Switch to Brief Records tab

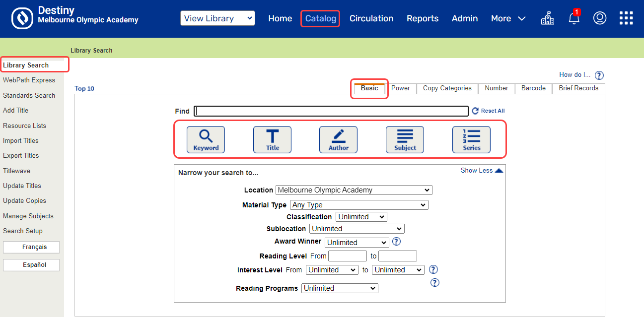578,88
